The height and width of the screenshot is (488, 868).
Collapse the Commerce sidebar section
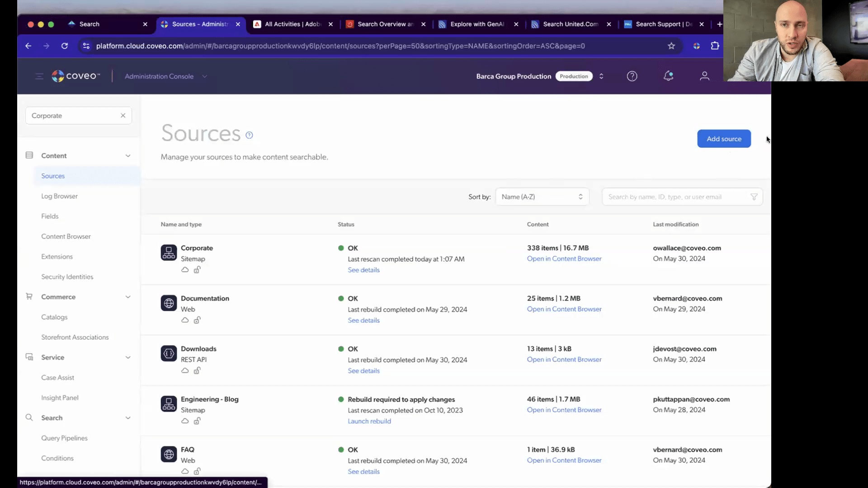tap(128, 297)
